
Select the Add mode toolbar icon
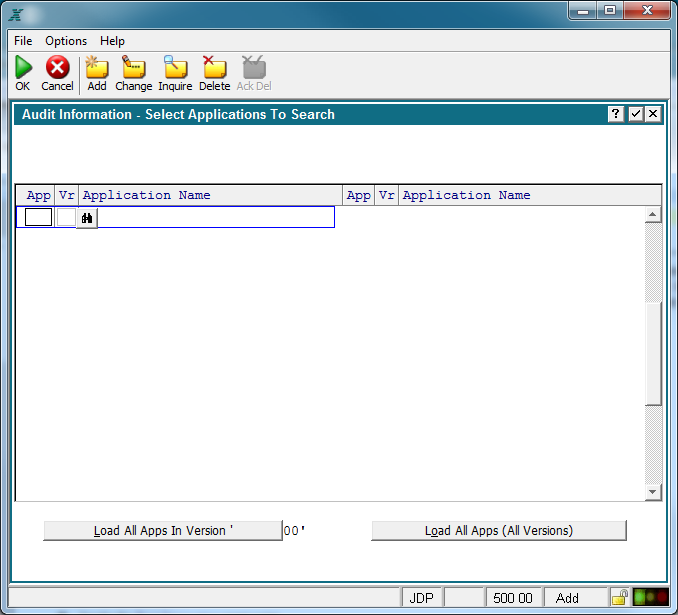[x=97, y=67]
